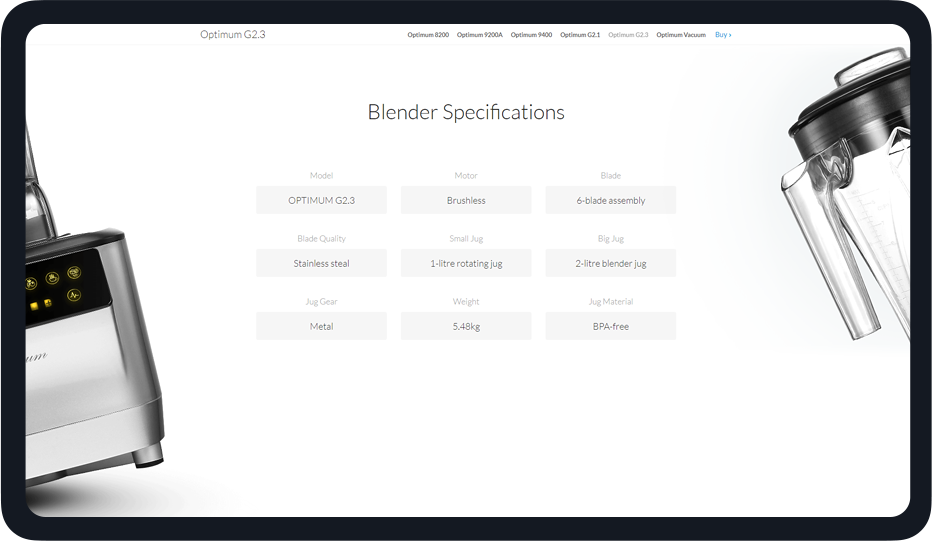Click the blender jug image on the right

[x=850, y=200]
